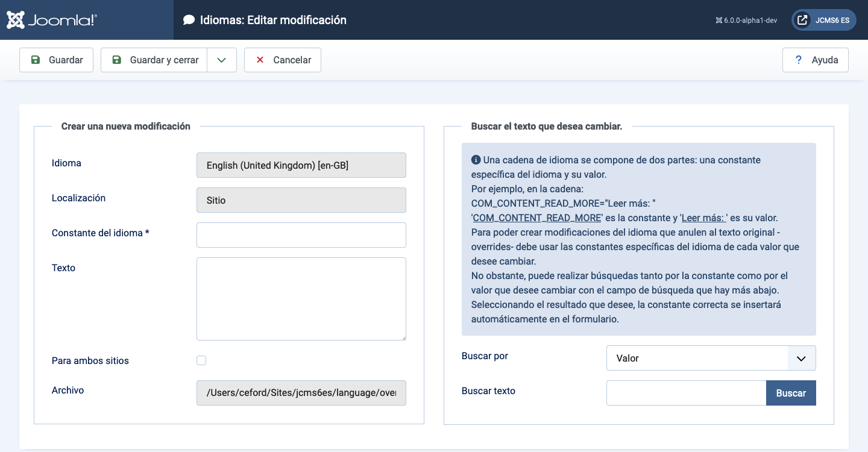Click the Archivo path field
The height and width of the screenshot is (452, 868).
[x=301, y=393]
